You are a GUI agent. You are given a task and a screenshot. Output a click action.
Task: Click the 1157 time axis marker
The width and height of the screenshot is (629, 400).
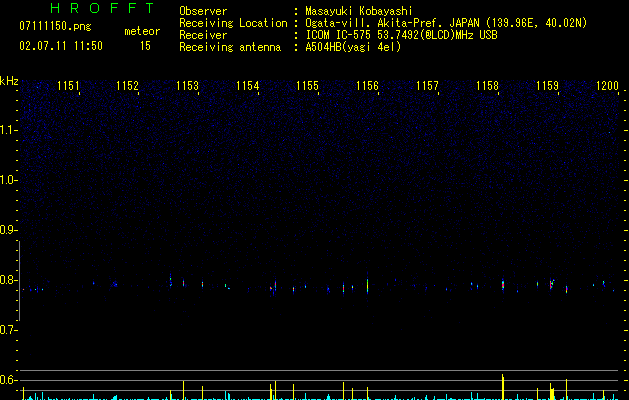tap(427, 86)
